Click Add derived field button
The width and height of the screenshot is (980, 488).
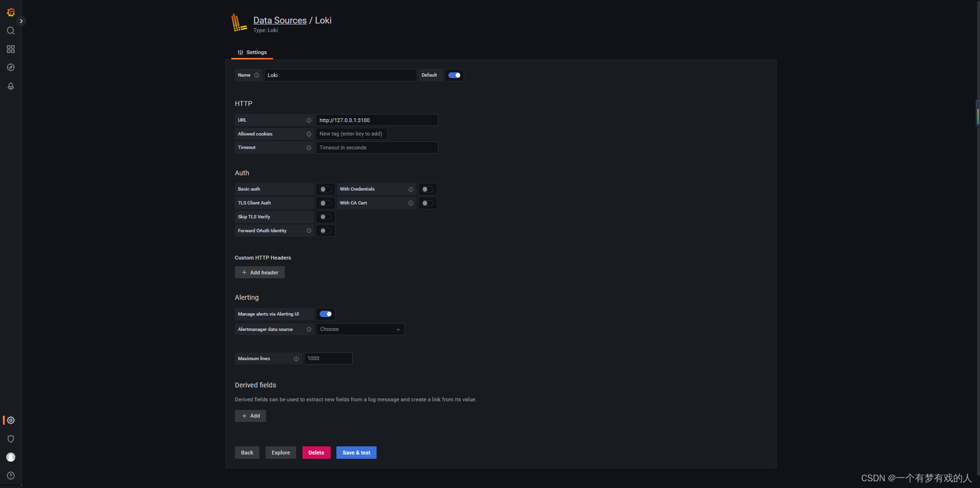pyautogui.click(x=250, y=416)
